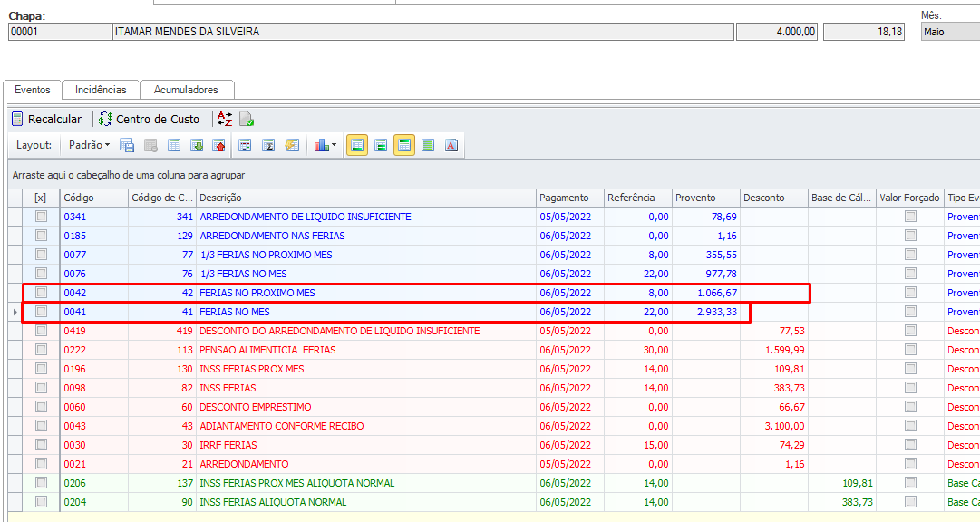Sort by the Descrição column header
Image resolution: width=980 pixels, height=522 pixels.
(365, 198)
